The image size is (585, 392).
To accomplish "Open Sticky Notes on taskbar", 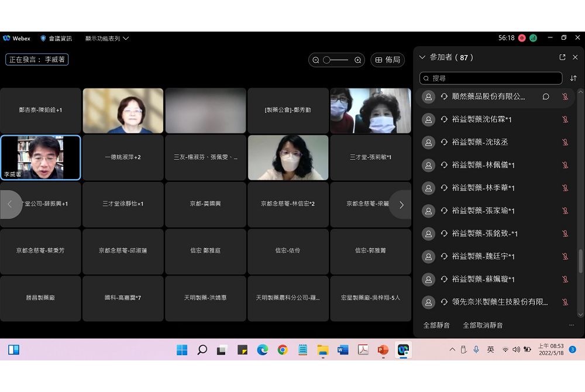I will tap(243, 350).
